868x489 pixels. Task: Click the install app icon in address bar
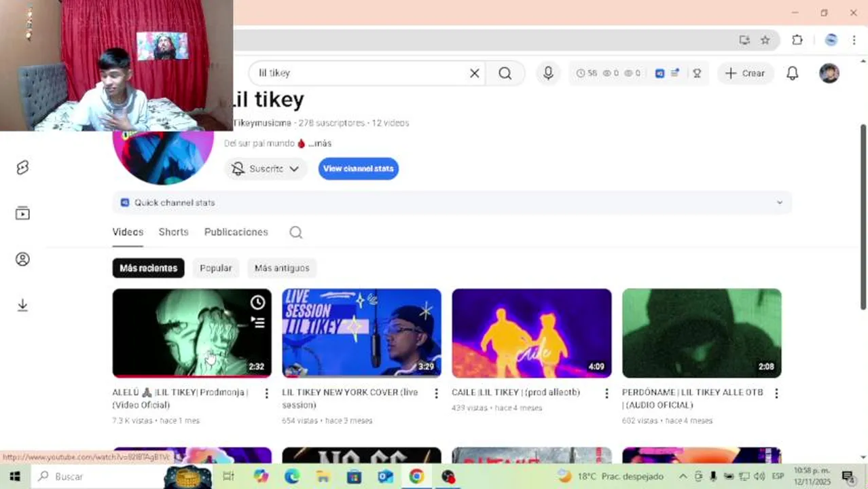coord(744,40)
